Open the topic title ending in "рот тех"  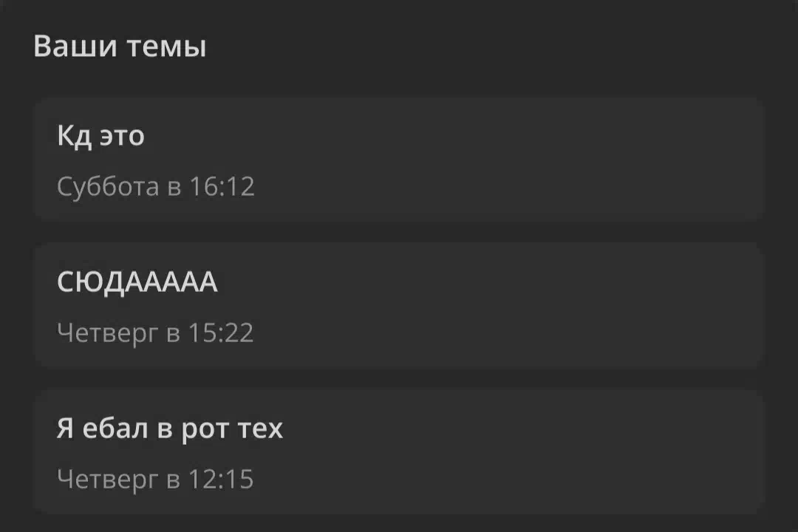click(170, 429)
